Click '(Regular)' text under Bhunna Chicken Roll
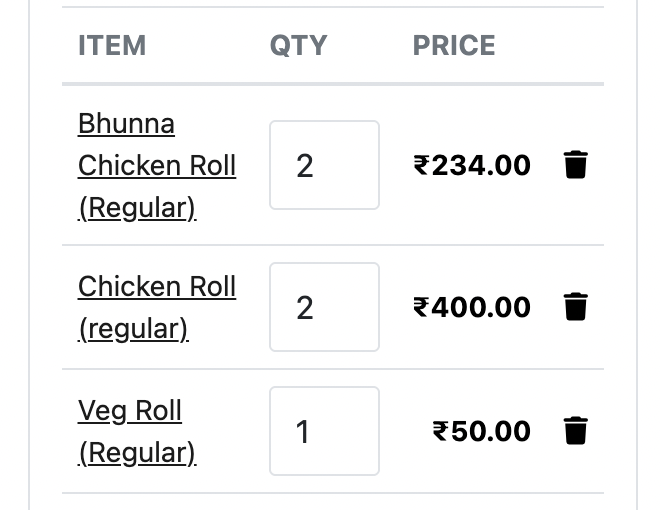The image size is (660, 510). point(137,208)
